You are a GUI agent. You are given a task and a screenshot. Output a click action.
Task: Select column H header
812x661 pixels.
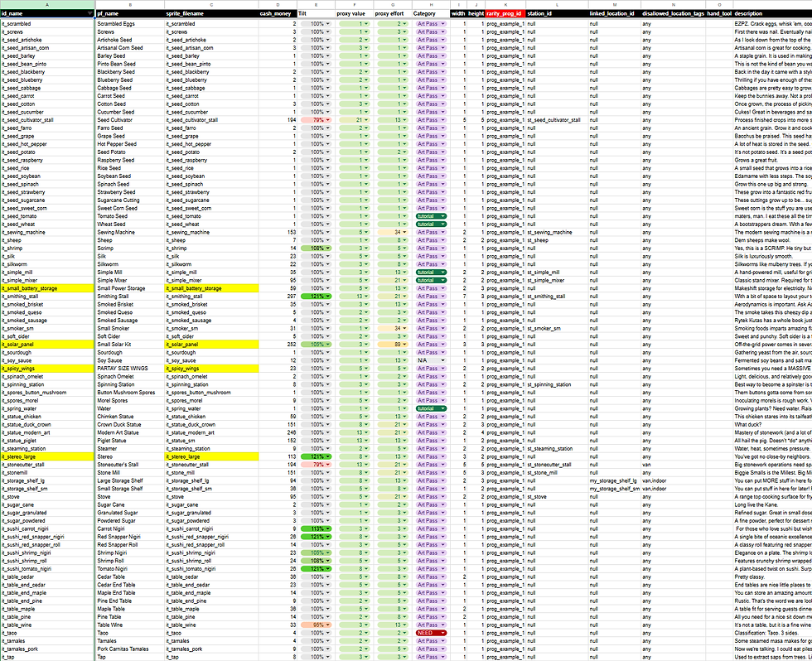[x=431, y=5]
